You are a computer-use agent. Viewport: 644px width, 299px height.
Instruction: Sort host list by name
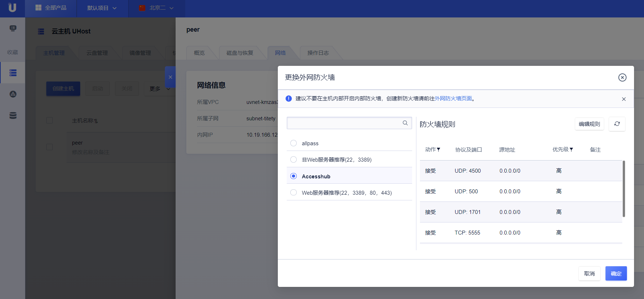coord(96,121)
